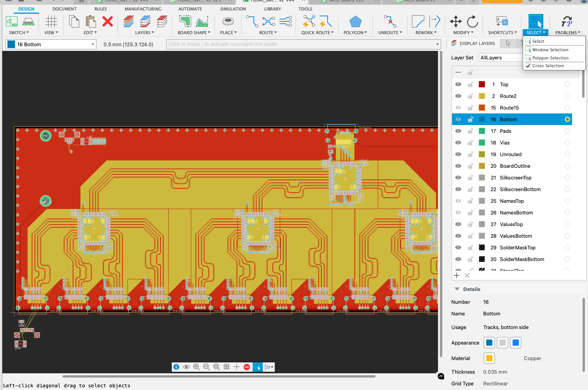Image resolution: width=588 pixels, height=390 pixels.
Task: Click red stop icon in bottom toolbar
Action: point(247,367)
